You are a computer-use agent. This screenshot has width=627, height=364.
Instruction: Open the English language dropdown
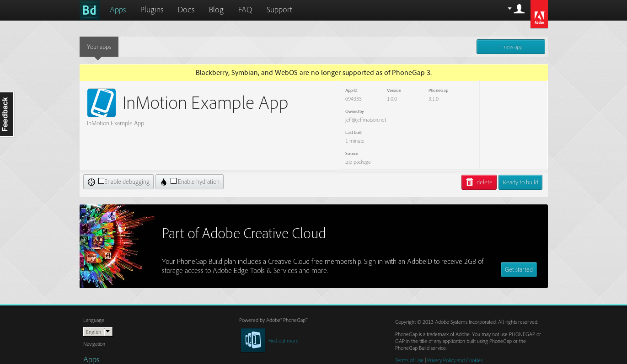98,332
